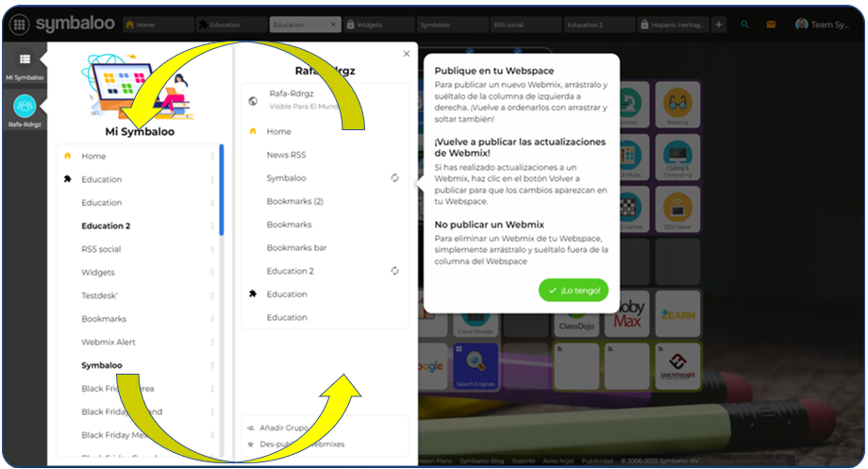
Task: Click the Team Sy... profile avatar
Action: (801, 25)
